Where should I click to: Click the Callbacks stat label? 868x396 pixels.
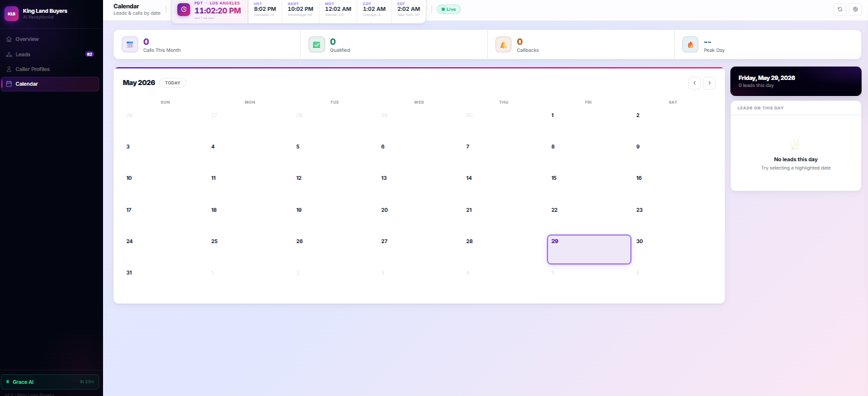click(528, 50)
